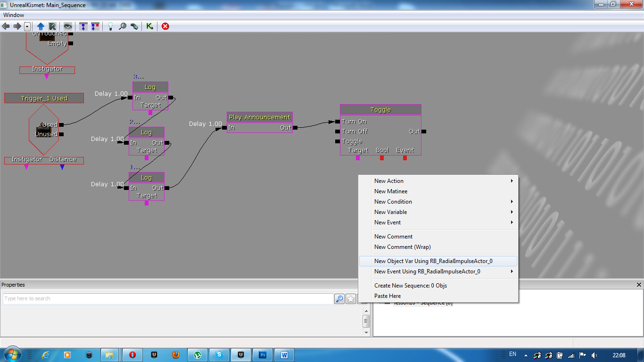
Task: Click the Toggle node Event connector
Action: pos(405,158)
